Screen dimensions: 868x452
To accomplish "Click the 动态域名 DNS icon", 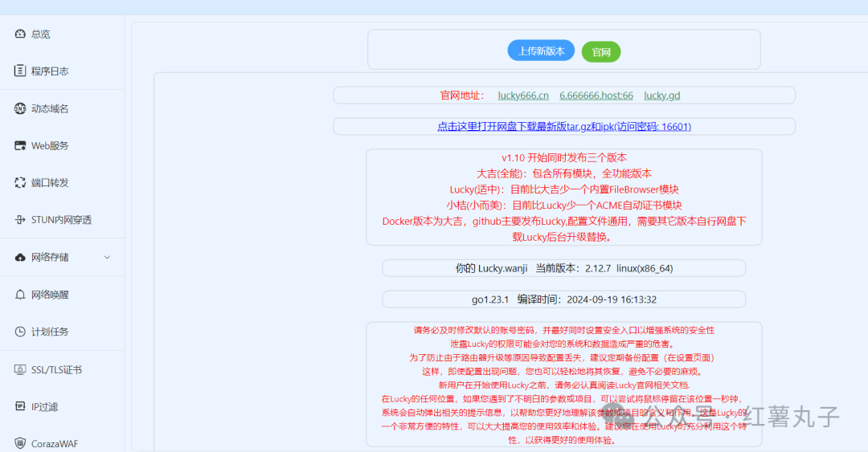I will [x=20, y=108].
